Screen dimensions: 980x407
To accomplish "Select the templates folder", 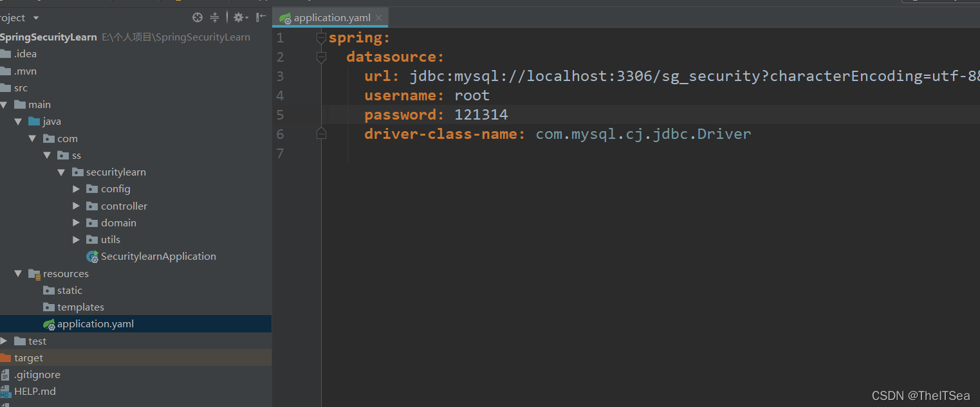I will click(x=80, y=307).
